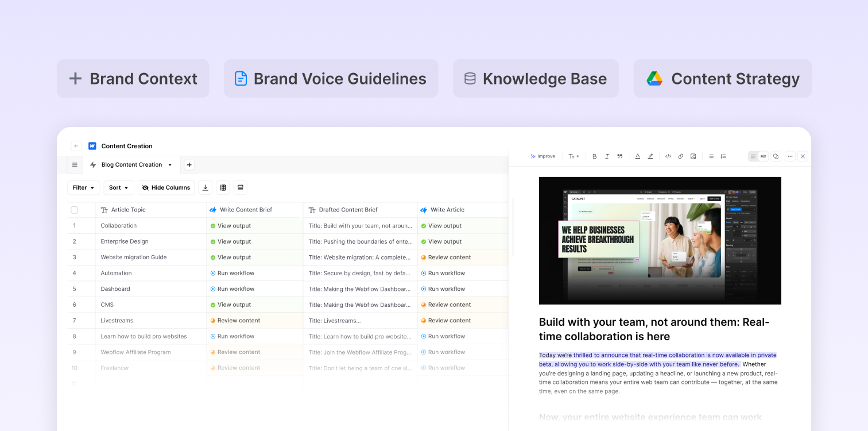Image resolution: width=868 pixels, height=431 pixels.
Task: Run workflow for Automation content brief
Action: tap(232, 274)
